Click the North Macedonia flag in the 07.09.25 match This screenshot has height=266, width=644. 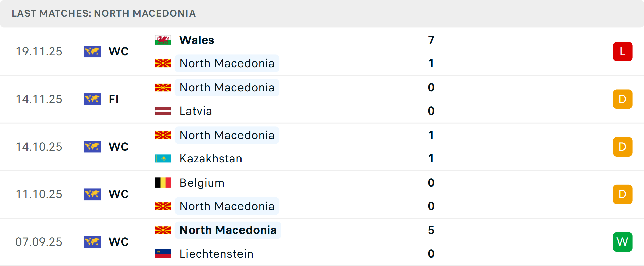pyautogui.click(x=163, y=230)
